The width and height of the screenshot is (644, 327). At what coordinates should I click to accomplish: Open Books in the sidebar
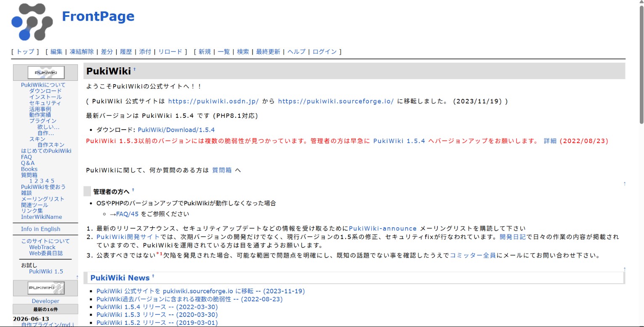(x=29, y=169)
